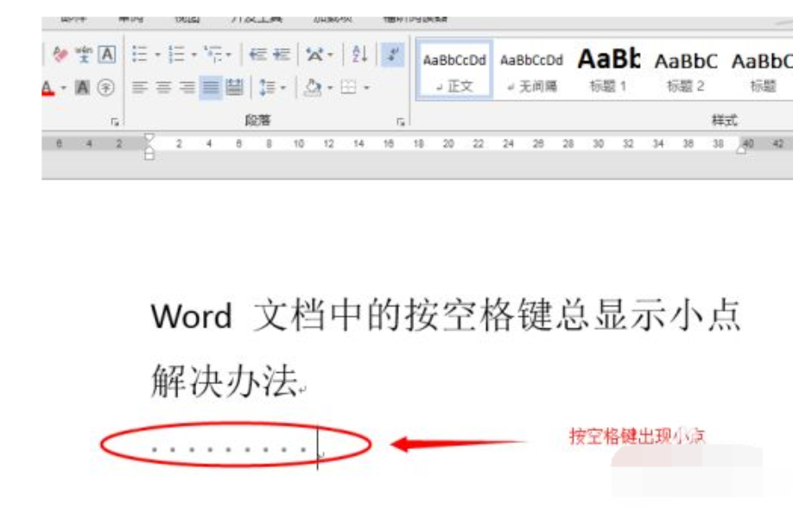
Task: Expand the line spacing dropdown arrow
Action: [x=283, y=88]
